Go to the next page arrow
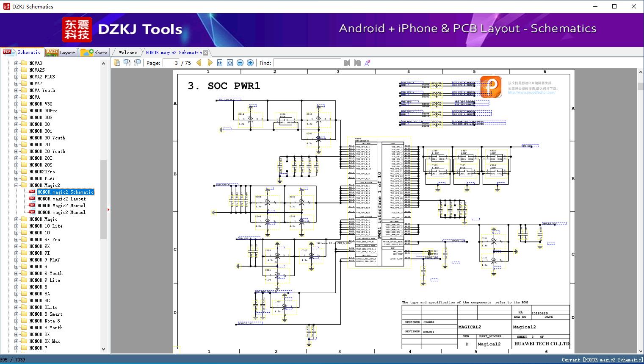The image size is (644, 364). point(210,63)
